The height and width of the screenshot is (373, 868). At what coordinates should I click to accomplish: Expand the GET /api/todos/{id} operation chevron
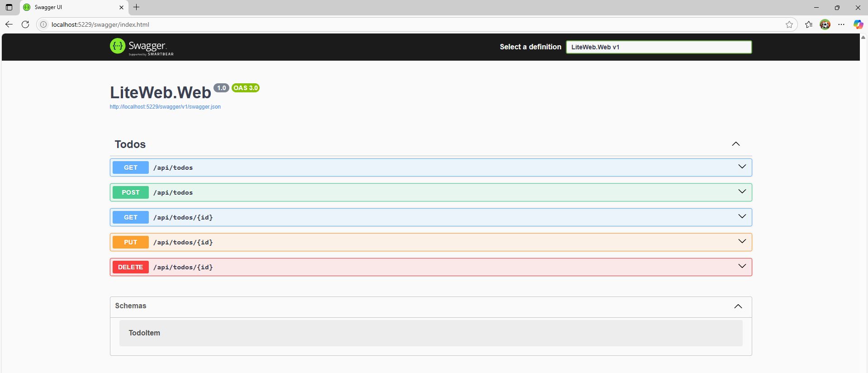click(742, 217)
